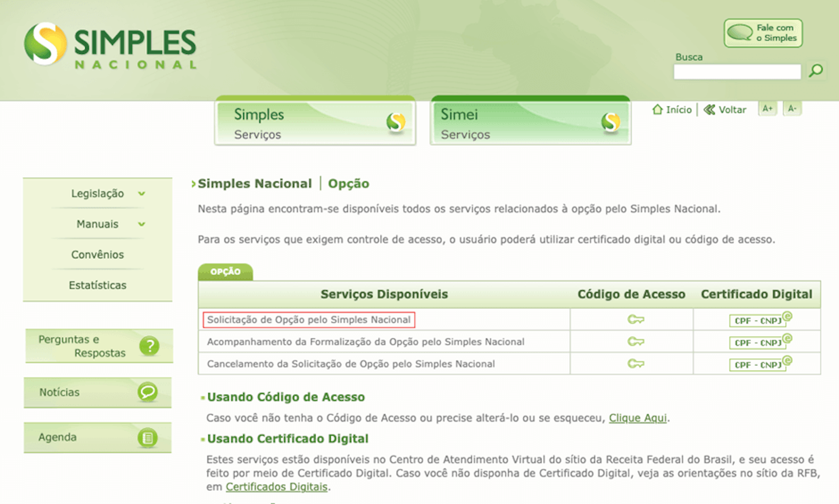The image size is (839, 504).
Task: Click the home icon next to Início
Action: coord(658,109)
